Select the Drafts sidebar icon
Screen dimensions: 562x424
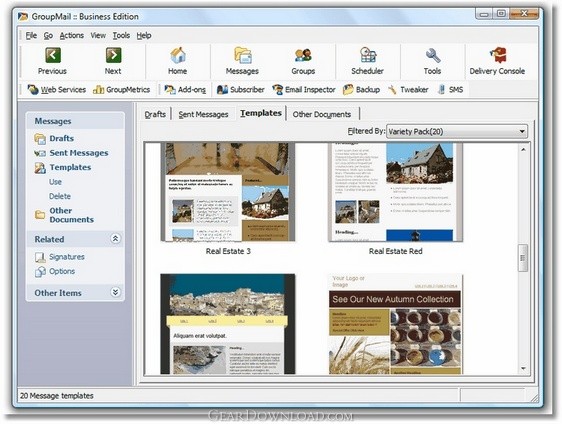point(40,139)
